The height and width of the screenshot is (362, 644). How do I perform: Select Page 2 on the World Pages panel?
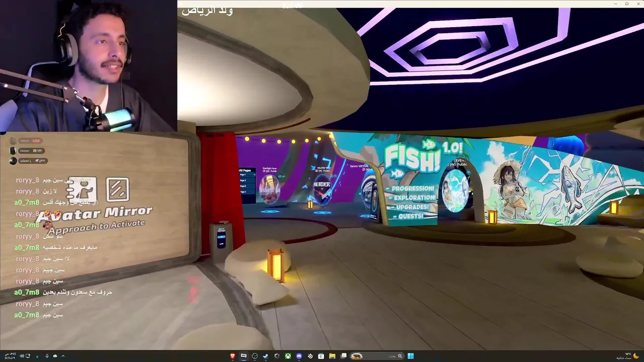(x=247, y=180)
